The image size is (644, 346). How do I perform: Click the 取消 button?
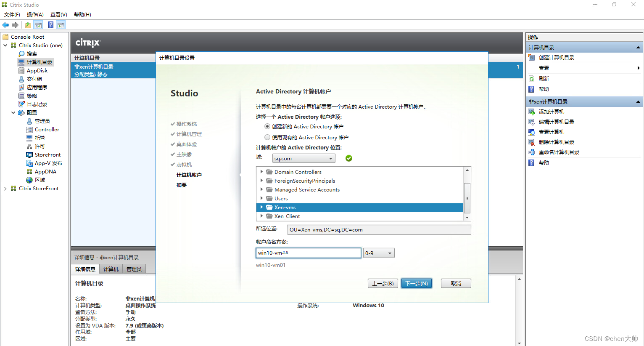456,283
